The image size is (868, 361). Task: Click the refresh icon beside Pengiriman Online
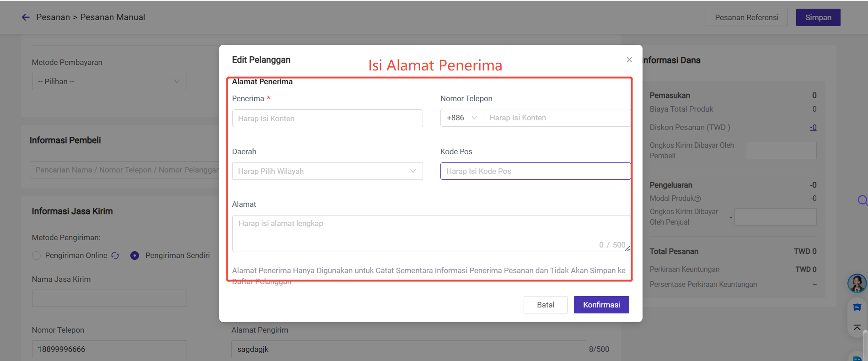point(115,256)
